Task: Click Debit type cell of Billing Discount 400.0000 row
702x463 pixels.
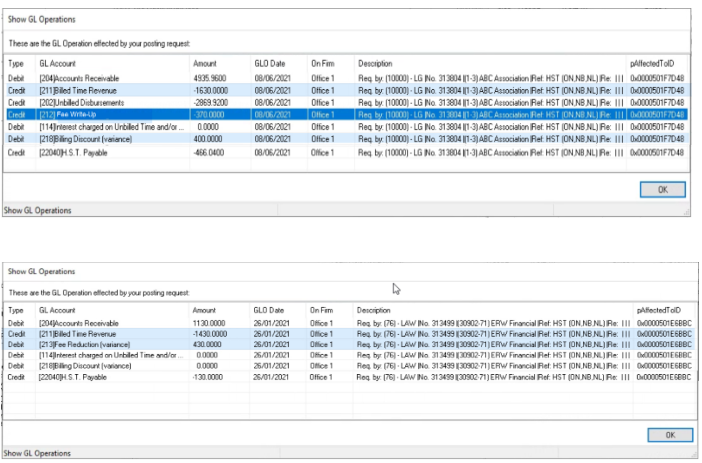Action: [x=16, y=139]
